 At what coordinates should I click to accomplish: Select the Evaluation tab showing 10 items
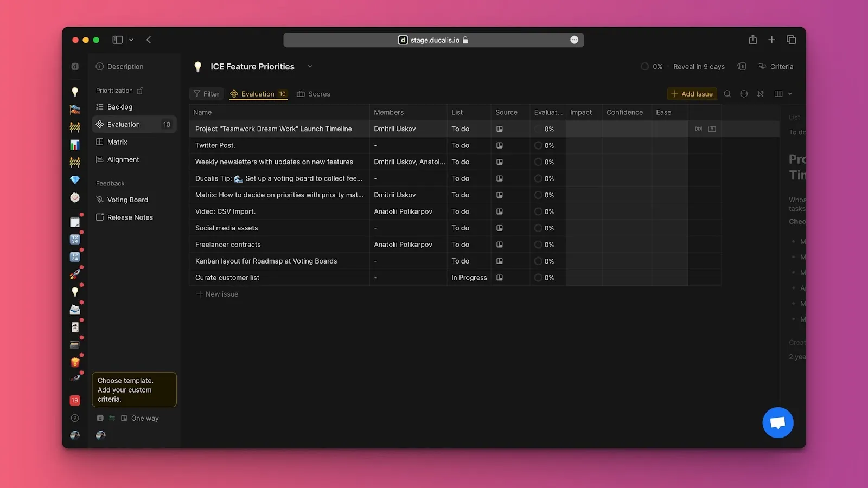258,94
